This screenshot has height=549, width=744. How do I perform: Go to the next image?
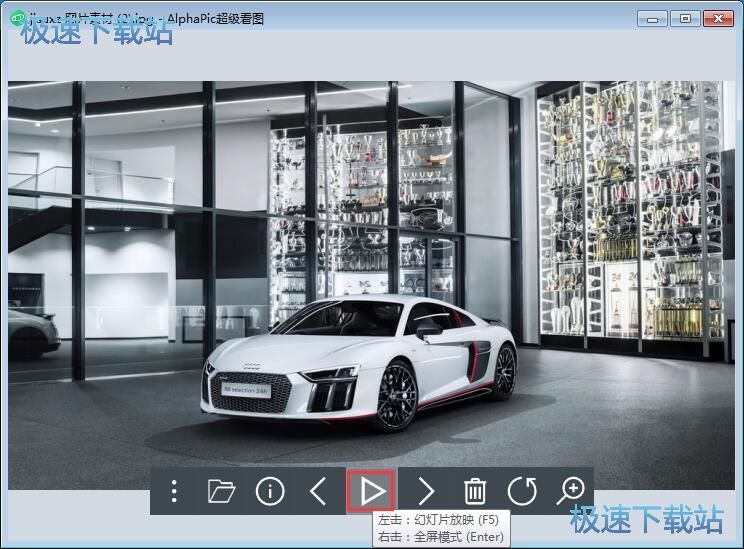(x=426, y=491)
